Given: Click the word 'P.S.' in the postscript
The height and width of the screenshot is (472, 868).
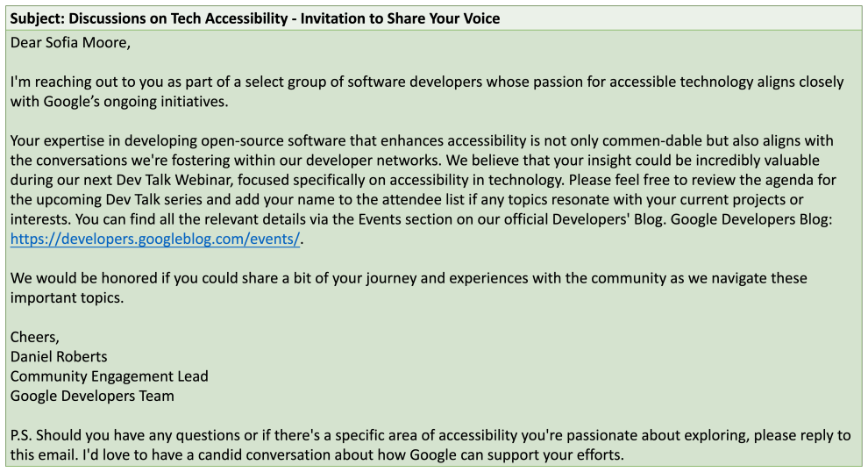Looking at the screenshot, I should point(21,435).
